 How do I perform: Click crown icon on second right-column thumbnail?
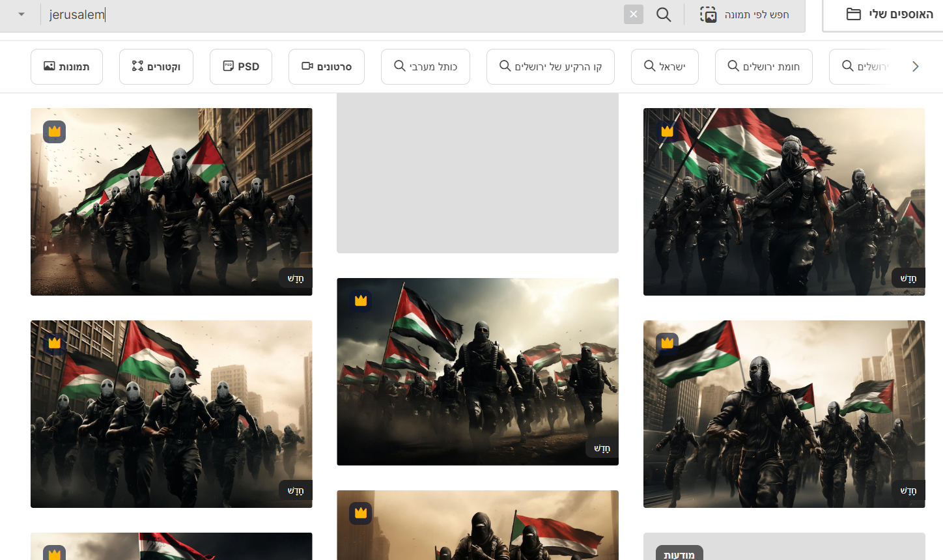click(668, 343)
